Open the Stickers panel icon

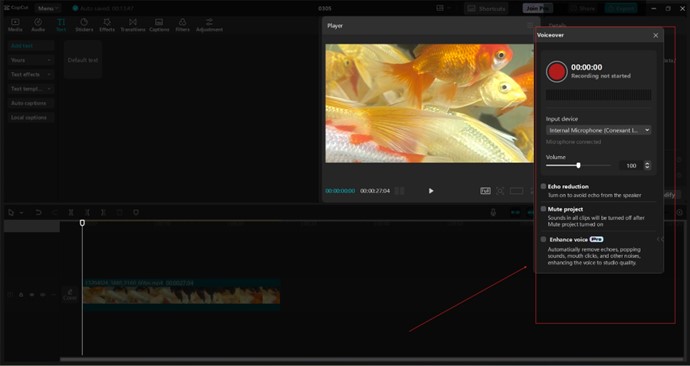pos(84,25)
